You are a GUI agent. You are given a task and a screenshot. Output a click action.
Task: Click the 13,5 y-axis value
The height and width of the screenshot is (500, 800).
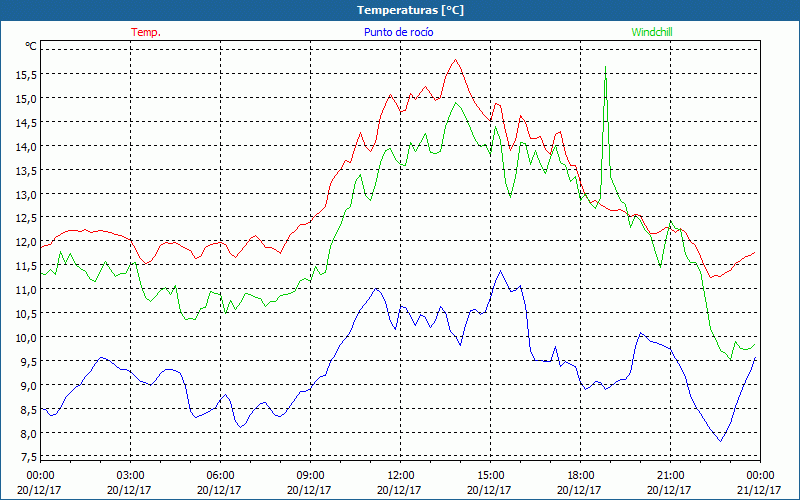pyautogui.click(x=26, y=170)
